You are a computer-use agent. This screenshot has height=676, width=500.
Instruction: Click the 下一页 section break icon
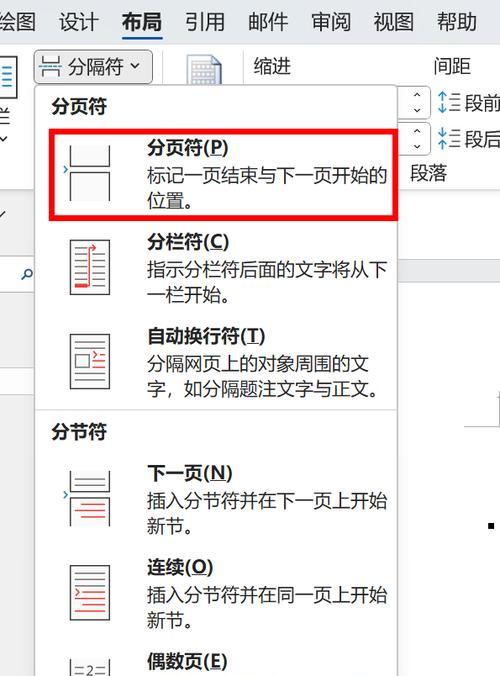pyautogui.click(x=90, y=498)
